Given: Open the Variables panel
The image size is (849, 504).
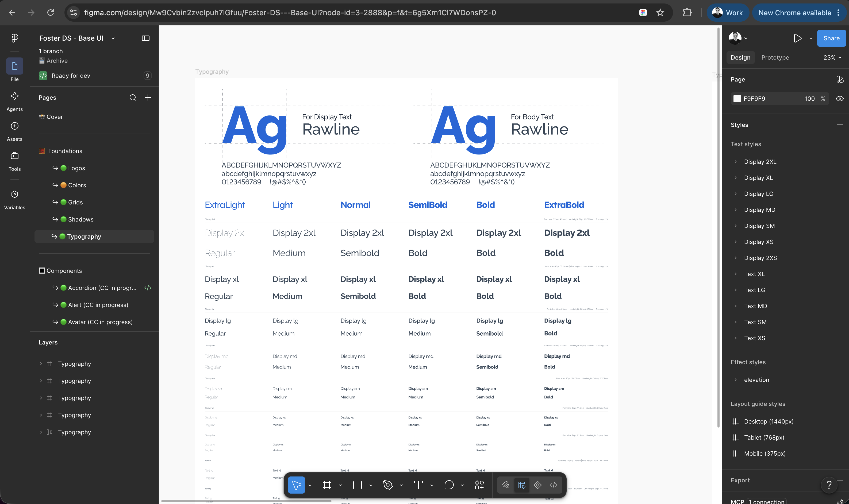Looking at the screenshot, I should click(x=15, y=200).
